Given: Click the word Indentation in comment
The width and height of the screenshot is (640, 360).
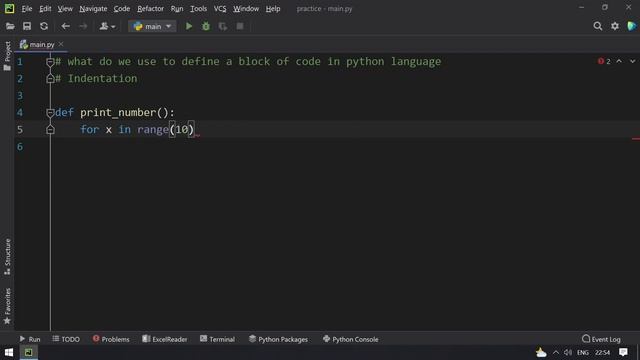Looking at the screenshot, I should 102,78.
